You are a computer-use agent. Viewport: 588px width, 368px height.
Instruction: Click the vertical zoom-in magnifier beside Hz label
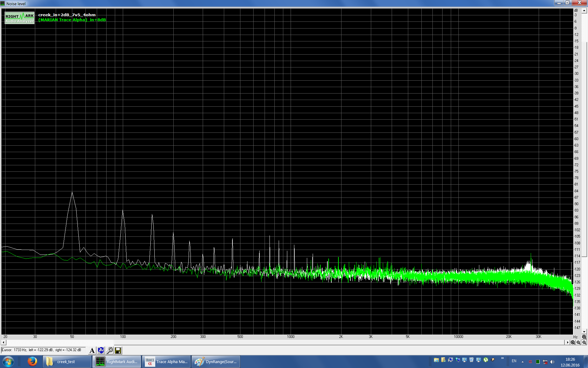pyautogui.click(x=584, y=337)
